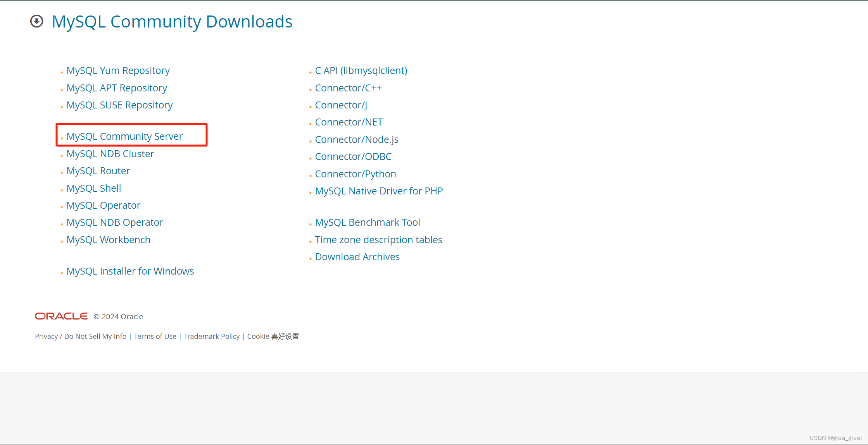
Task: Go to Connector/ODBC downloads
Action: (354, 156)
